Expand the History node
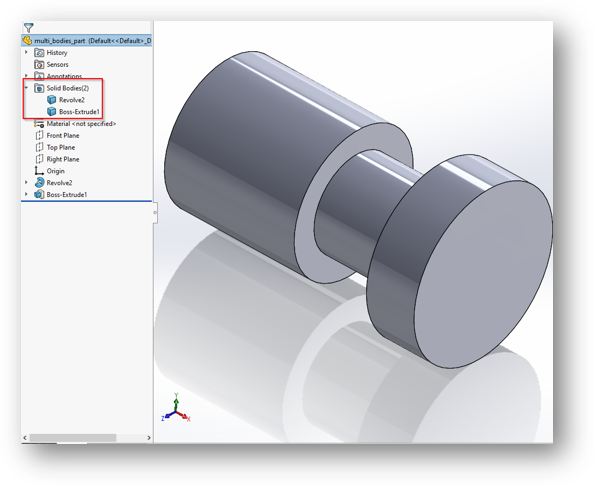Image resolution: width=595 pixels, height=486 pixels. coord(26,52)
